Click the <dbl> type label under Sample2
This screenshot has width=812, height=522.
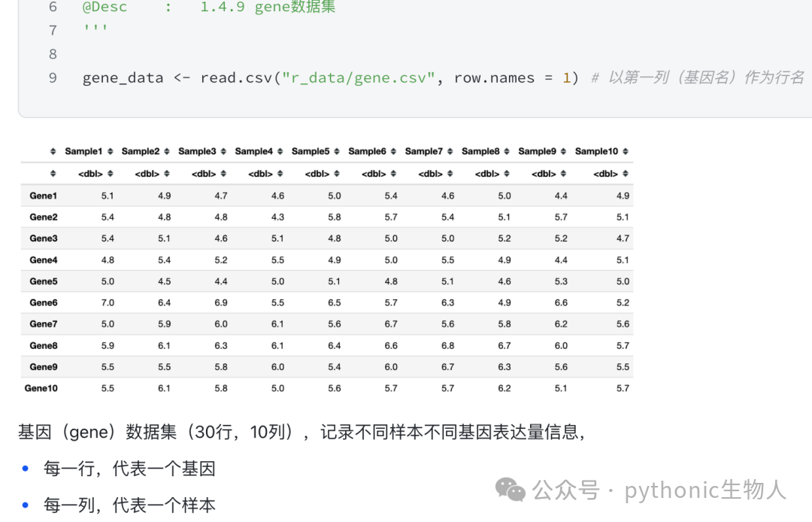click(x=147, y=174)
